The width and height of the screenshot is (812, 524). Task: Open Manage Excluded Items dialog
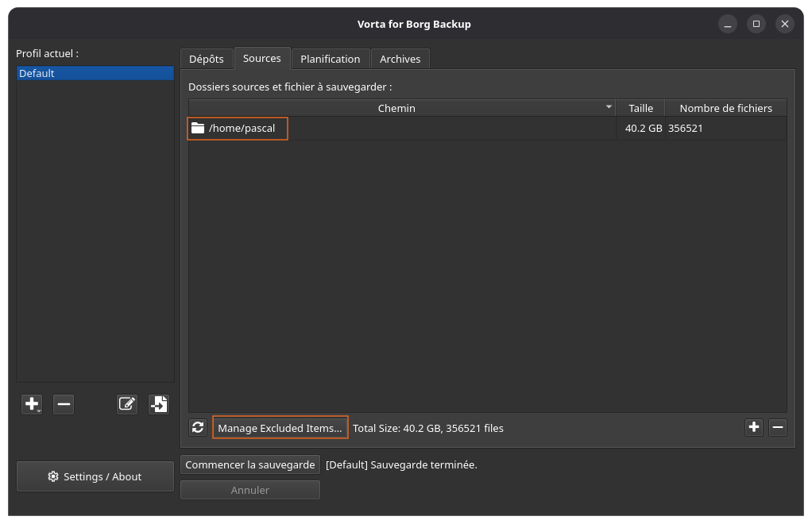pyautogui.click(x=280, y=428)
